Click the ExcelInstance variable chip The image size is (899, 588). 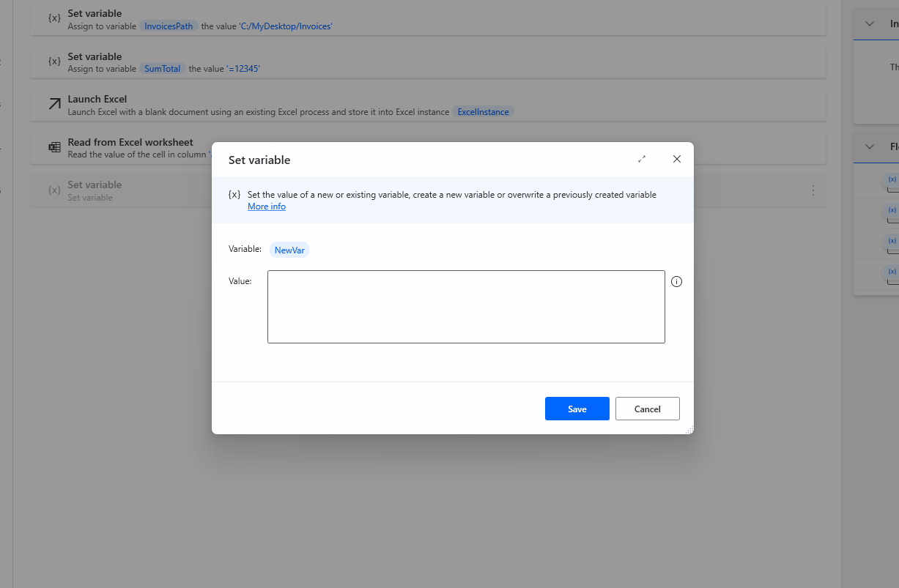click(x=483, y=112)
